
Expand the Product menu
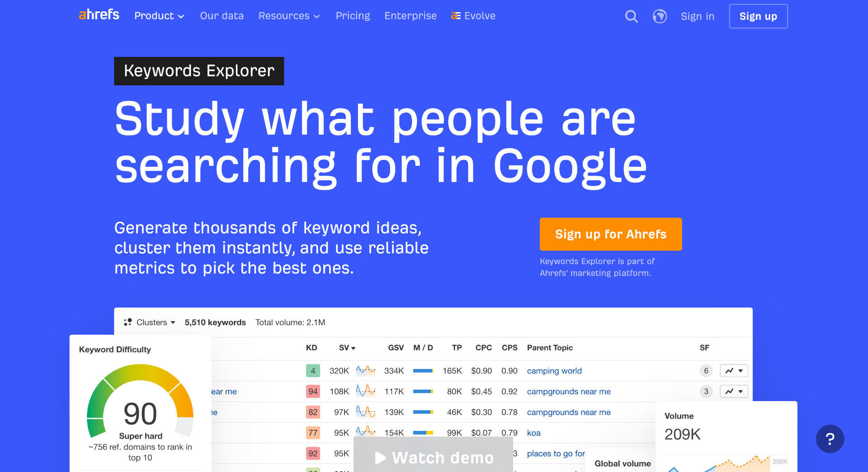[x=159, y=16]
